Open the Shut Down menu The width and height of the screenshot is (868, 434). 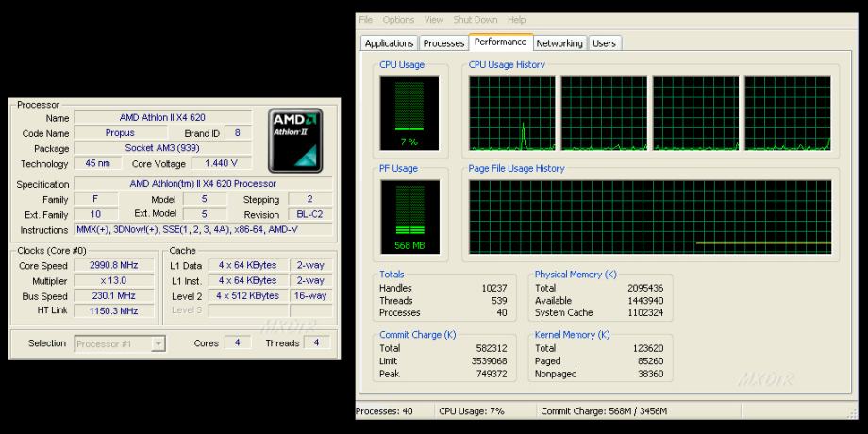click(476, 20)
